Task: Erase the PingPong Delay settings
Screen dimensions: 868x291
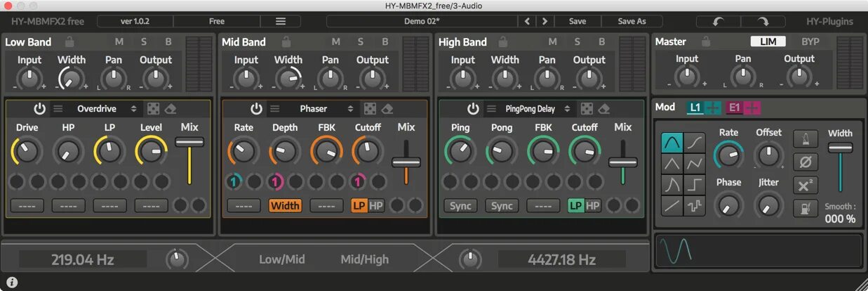Action: coord(604,109)
